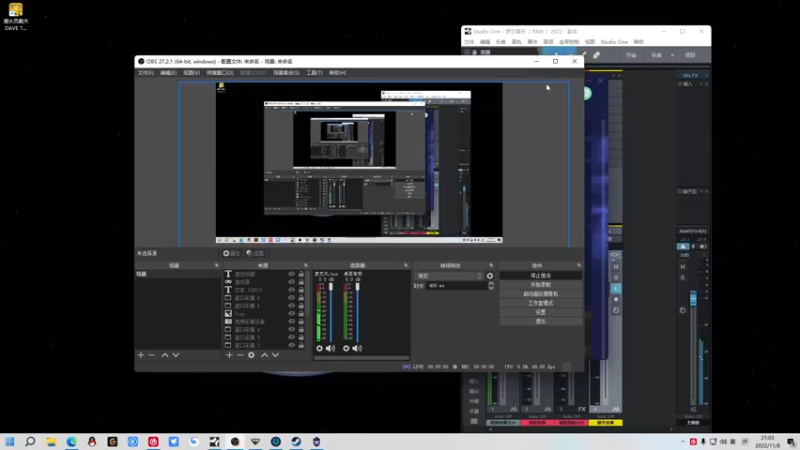Viewport: 800px width, 450px height.
Task: Undock the controls panel header icon
Action: pyautogui.click(x=579, y=265)
